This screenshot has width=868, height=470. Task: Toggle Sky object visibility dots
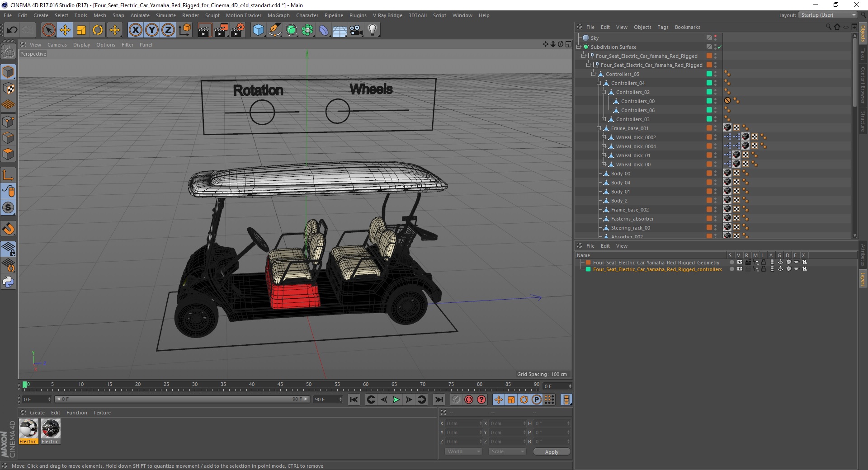tap(715, 38)
